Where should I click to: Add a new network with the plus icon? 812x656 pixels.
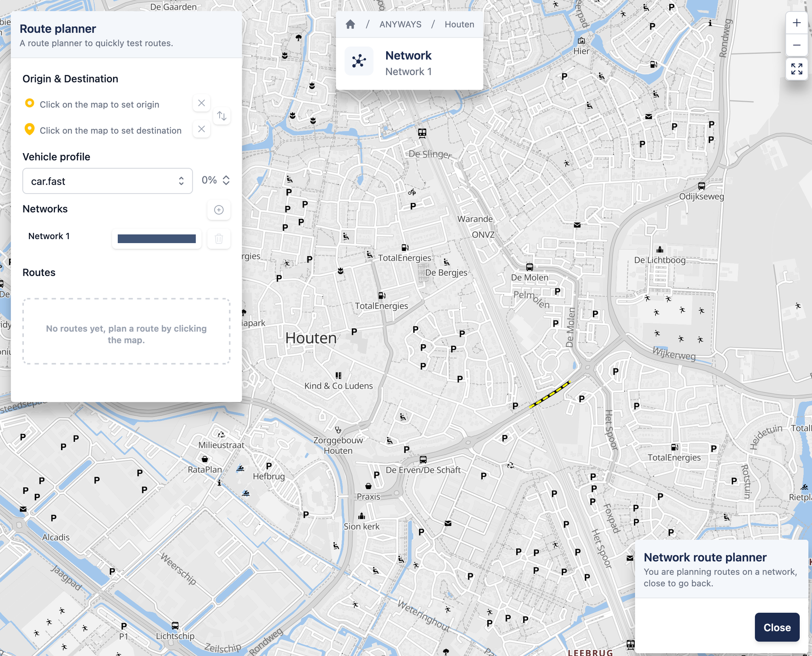pos(219,210)
